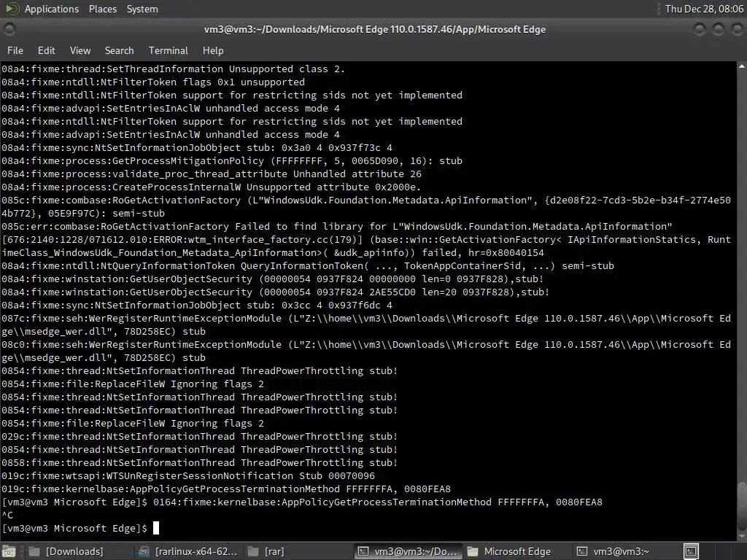Click 'NtSetInformationJobObject stub: 0x3cc' line

click(197, 306)
